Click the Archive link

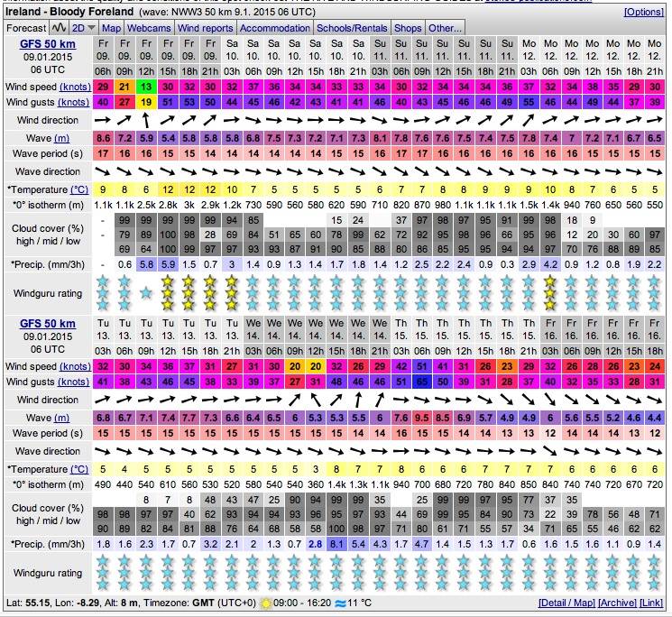(x=616, y=602)
